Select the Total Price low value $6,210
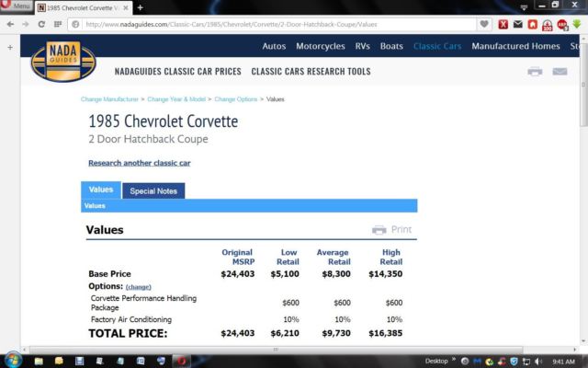The height and width of the screenshot is (368, 588). pos(285,333)
